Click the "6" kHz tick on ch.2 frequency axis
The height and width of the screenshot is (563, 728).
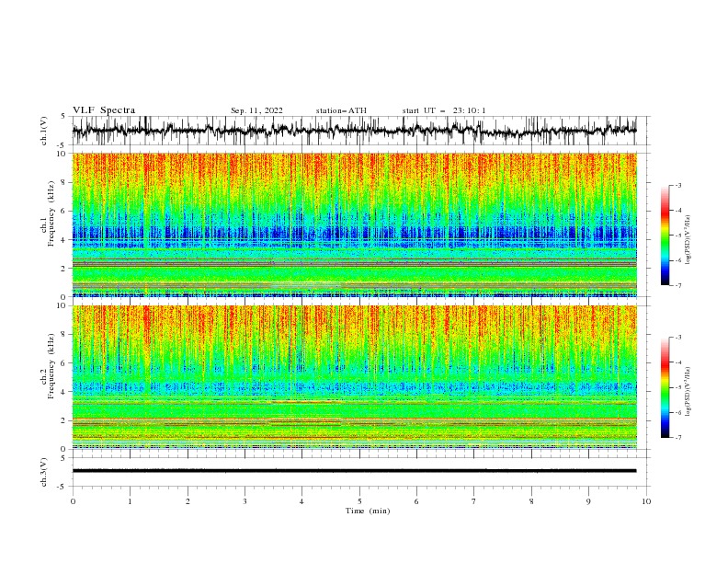[x=64, y=363]
